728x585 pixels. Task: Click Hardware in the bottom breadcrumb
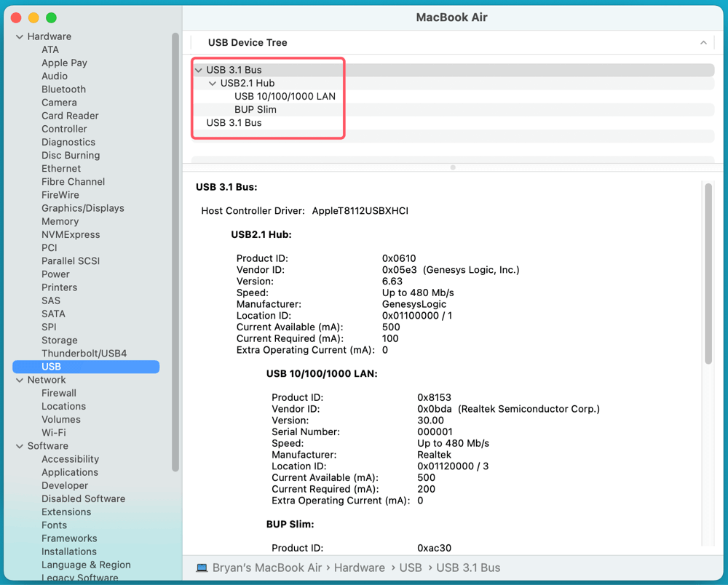click(360, 567)
